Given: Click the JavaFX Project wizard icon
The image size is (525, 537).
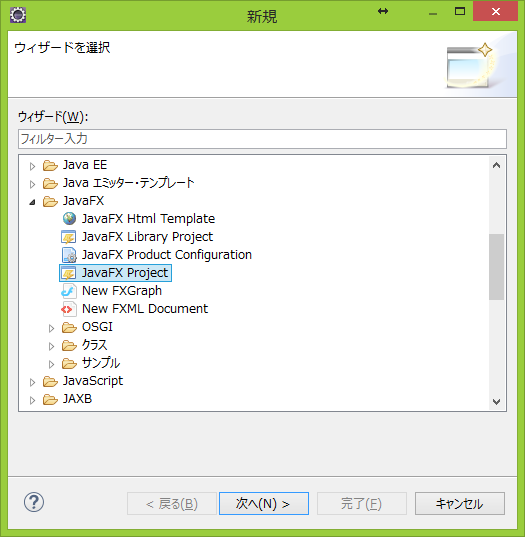Looking at the screenshot, I should click(68, 273).
